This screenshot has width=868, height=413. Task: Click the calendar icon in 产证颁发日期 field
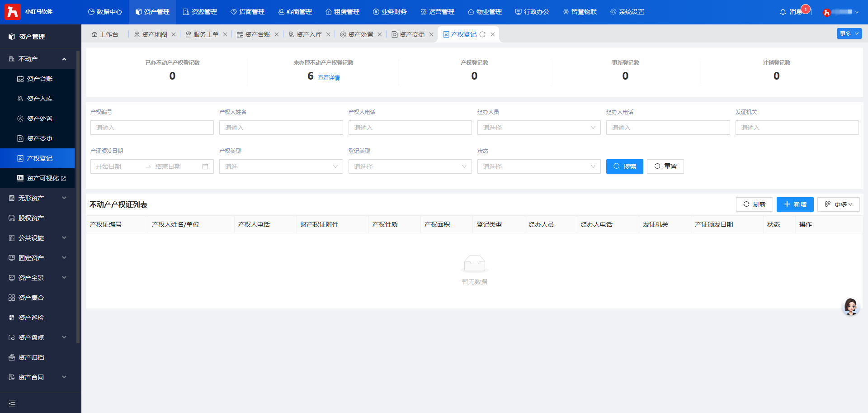click(x=205, y=166)
